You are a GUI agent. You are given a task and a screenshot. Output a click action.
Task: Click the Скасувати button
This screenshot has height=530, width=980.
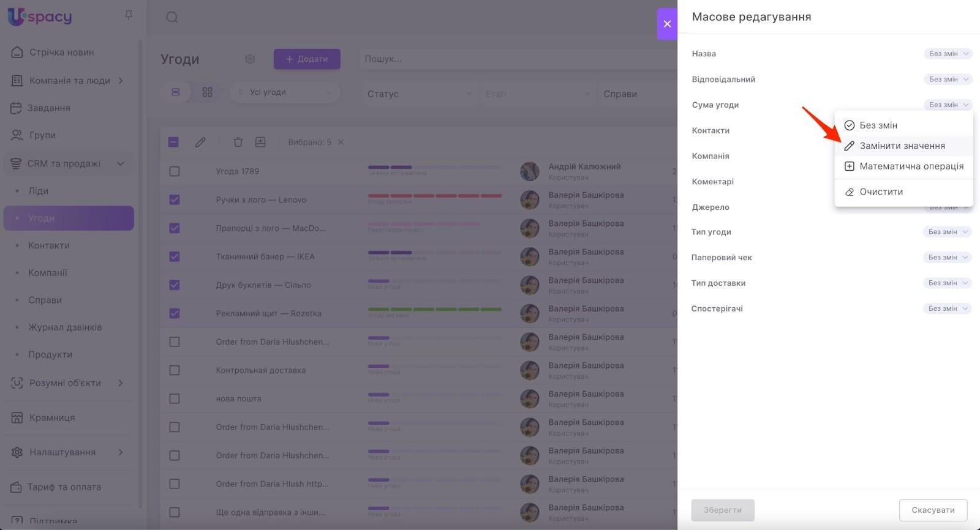tap(932, 510)
